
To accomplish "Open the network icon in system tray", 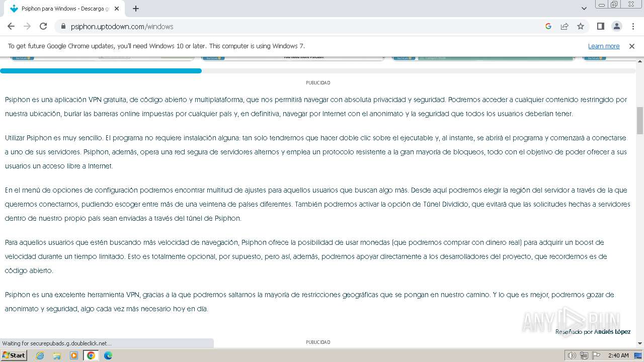I will pos(584,355).
